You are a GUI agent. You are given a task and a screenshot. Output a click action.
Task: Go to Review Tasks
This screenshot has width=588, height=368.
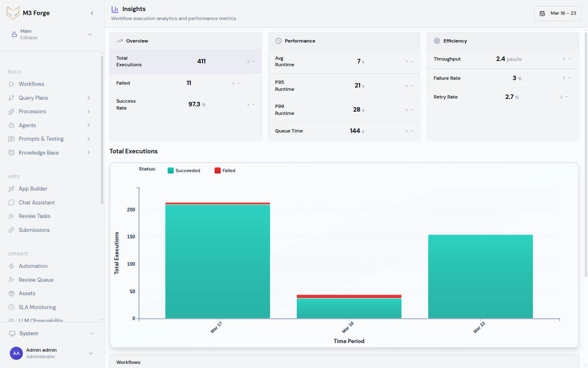[x=34, y=216]
